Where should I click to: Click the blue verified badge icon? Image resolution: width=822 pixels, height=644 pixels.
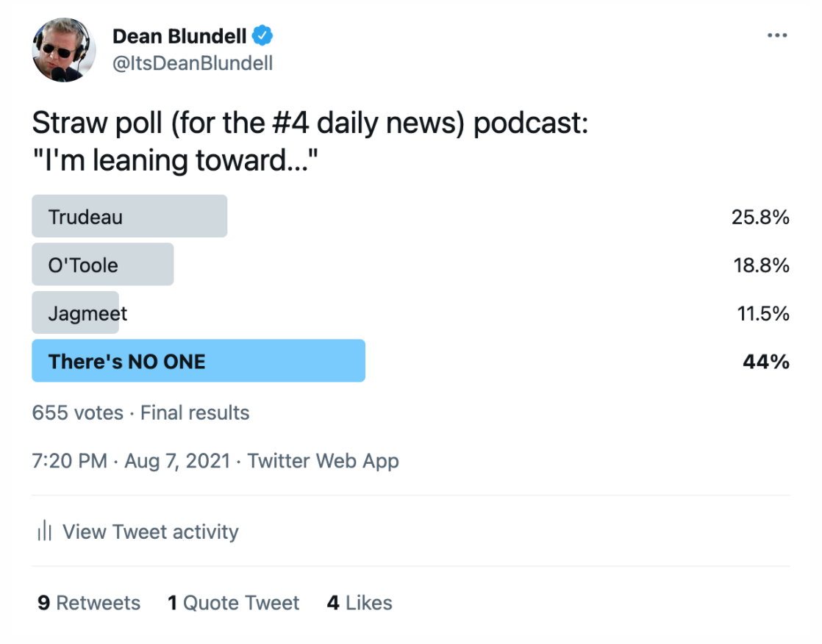(x=262, y=36)
